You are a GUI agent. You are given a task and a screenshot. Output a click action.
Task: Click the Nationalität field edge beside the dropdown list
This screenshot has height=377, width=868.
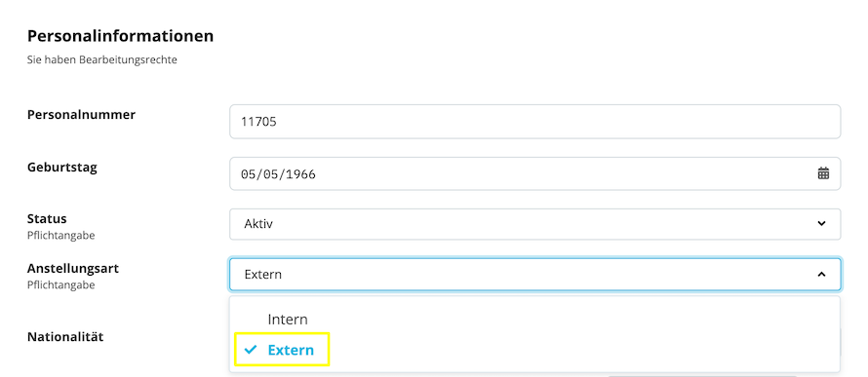click(841, 342)
